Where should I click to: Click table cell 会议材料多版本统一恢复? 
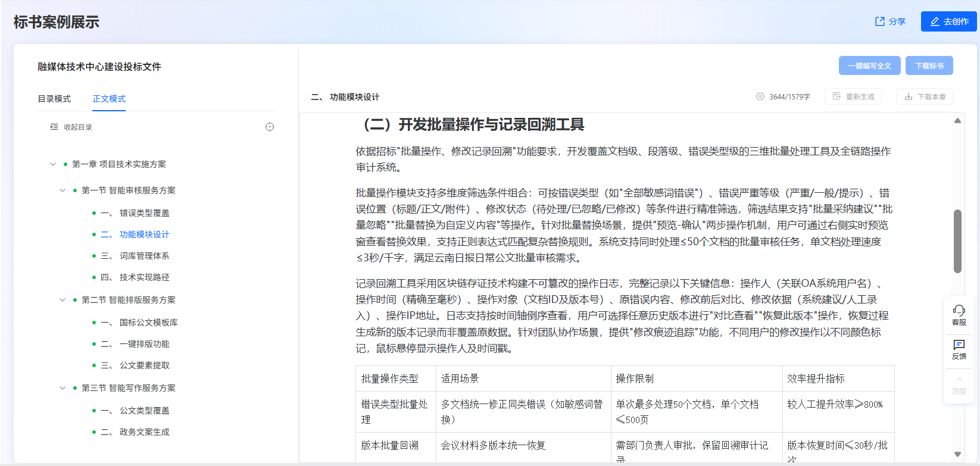(x=493, y=445)
